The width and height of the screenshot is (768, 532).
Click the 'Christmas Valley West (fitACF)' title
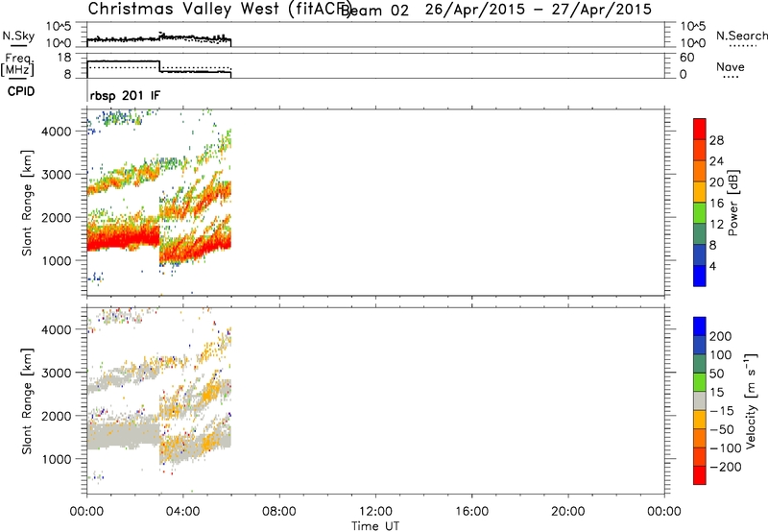[220, 9]
